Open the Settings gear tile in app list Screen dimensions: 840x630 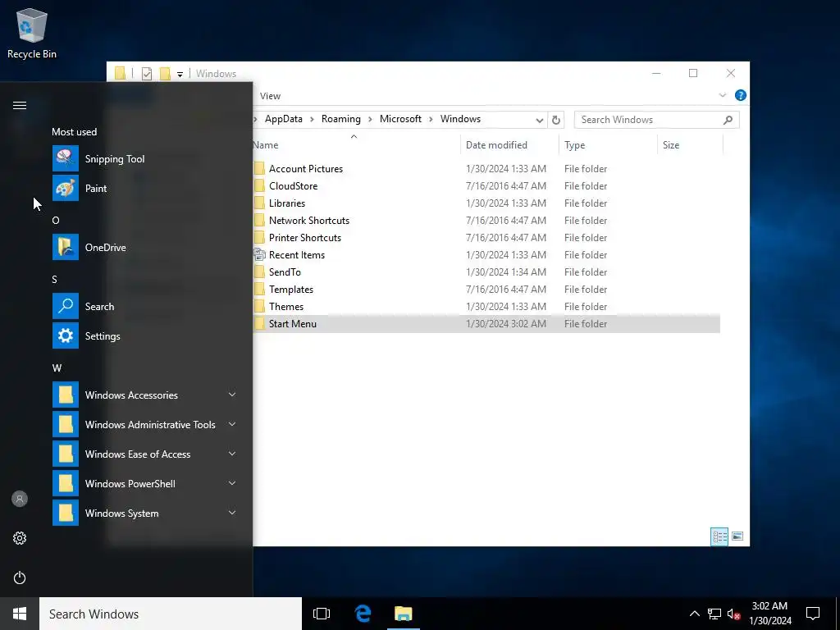pyautogui.click(x=66, y=336)
